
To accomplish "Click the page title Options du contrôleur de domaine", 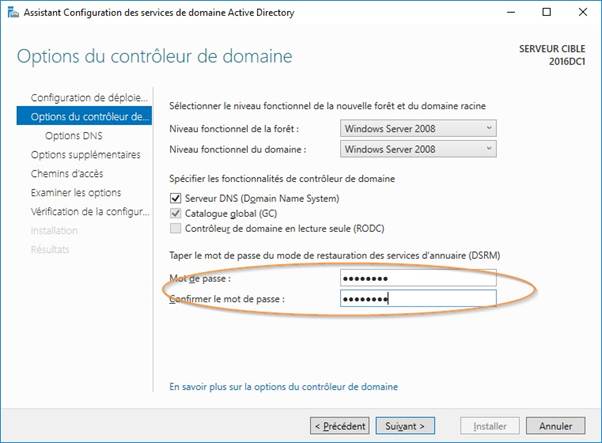I will (154, 56).
